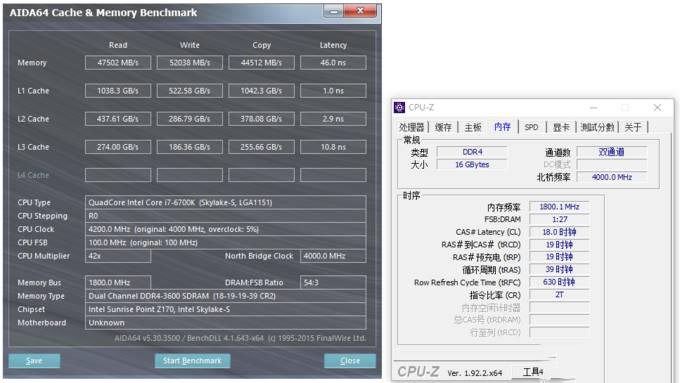
Task: Click L1 Cache Write value 522.58 GB/s
Action: [x=190, y=91]
